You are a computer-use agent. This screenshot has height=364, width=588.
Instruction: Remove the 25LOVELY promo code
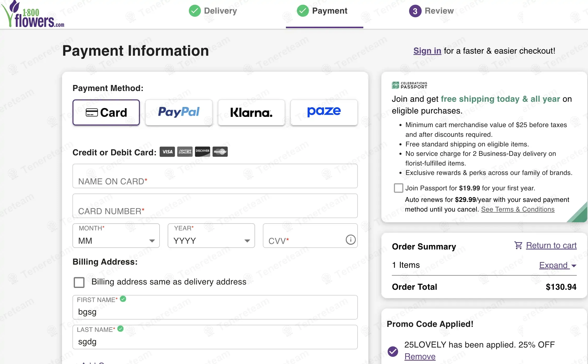[x=420, y=356]
